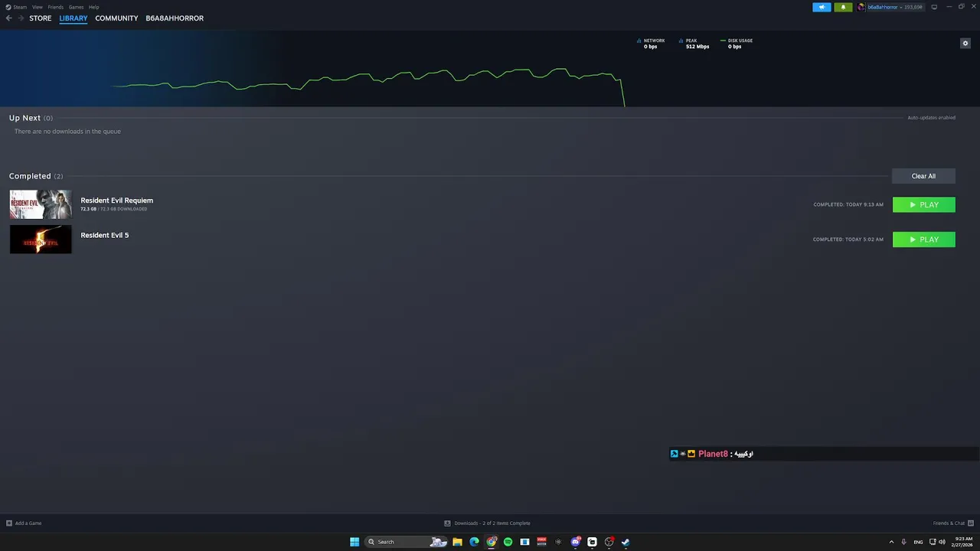Open Discord from the taskbar
980x551 pixels.
575,542
